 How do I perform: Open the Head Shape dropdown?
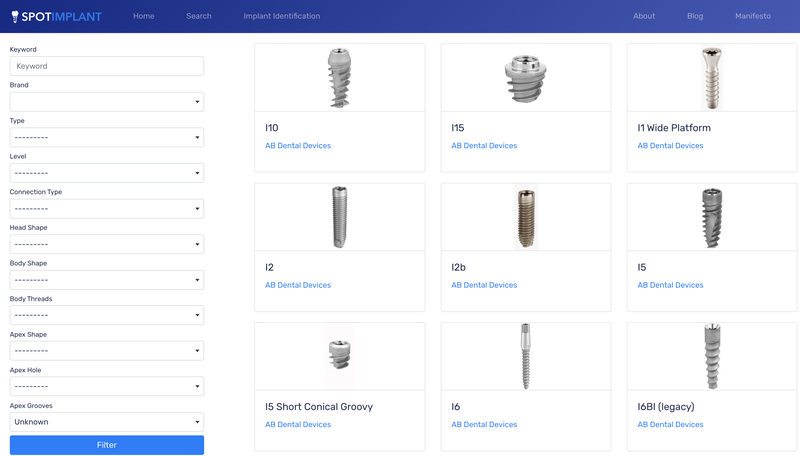(x=107, y=244)
